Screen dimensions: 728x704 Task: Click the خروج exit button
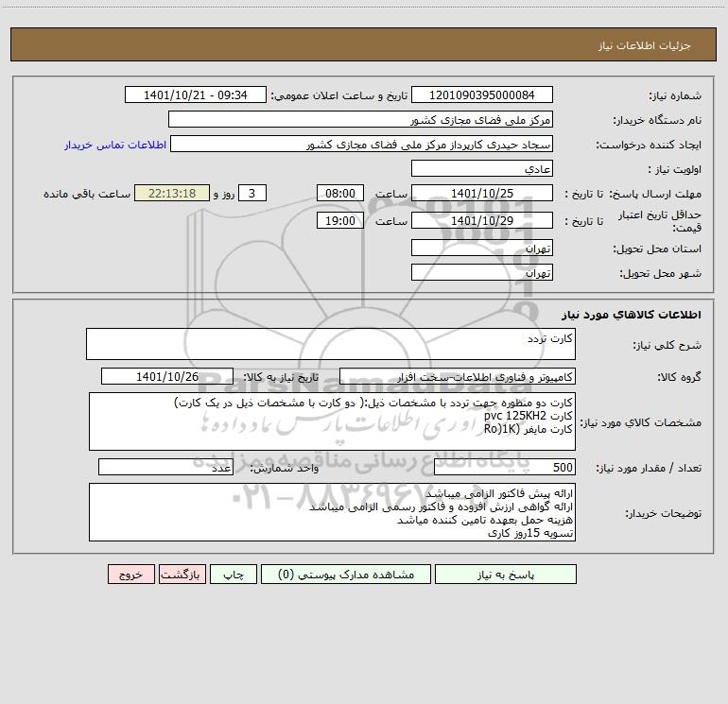pos(130,575)
